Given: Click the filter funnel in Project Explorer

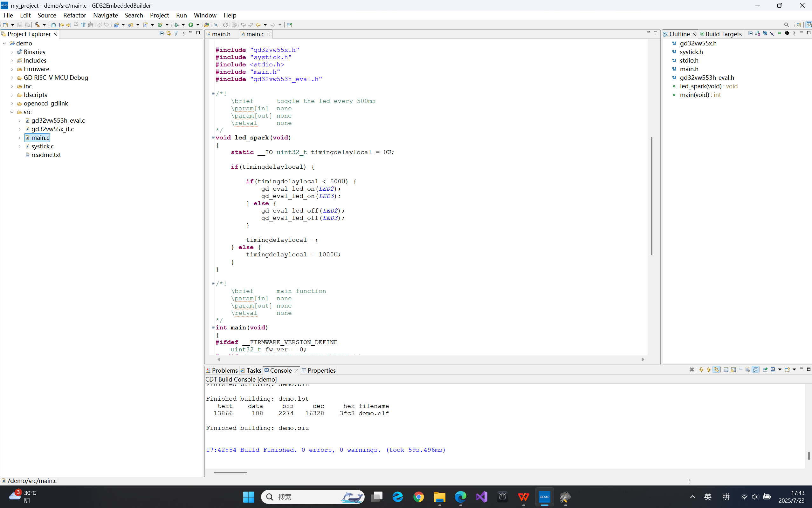Looking at the screenshot, I should [176, 33].
